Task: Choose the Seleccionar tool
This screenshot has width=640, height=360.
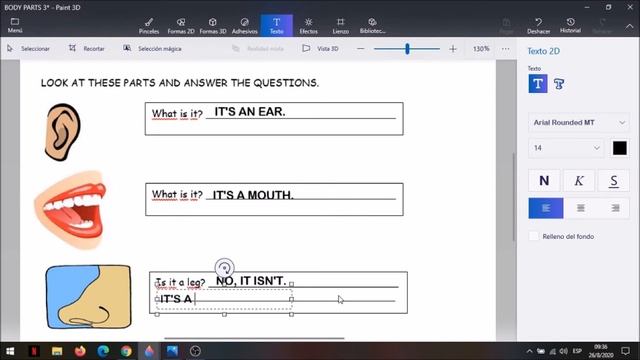Action: point(29,49)
